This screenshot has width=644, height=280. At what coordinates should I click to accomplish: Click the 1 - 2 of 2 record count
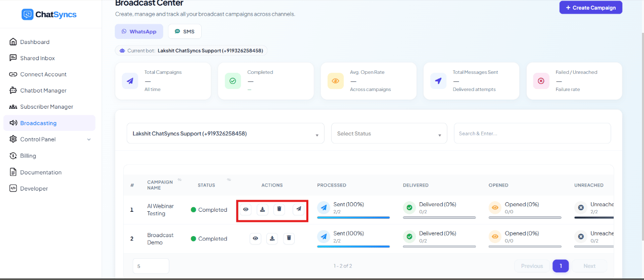[343, 266]
